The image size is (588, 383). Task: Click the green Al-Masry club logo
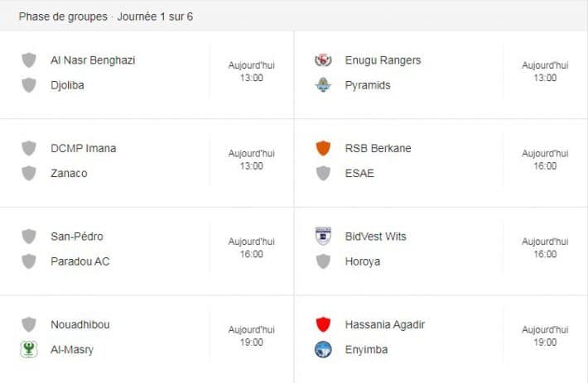[x=28, y=349]
